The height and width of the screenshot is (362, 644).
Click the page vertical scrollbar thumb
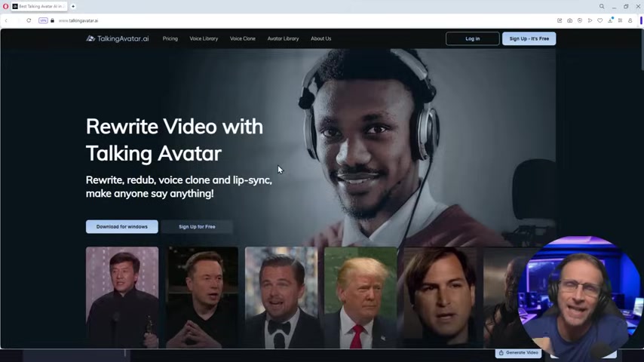coord(642,50)
